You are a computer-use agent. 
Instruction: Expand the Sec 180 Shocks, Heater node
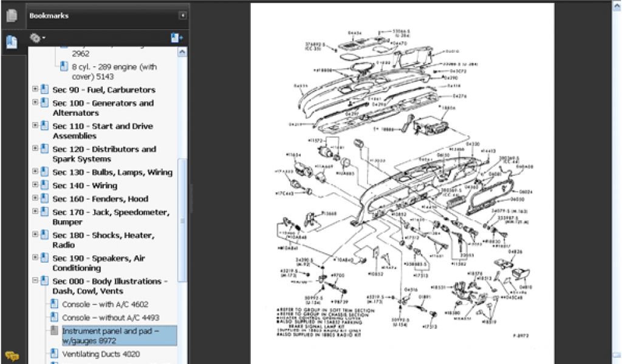coord(35,235)
